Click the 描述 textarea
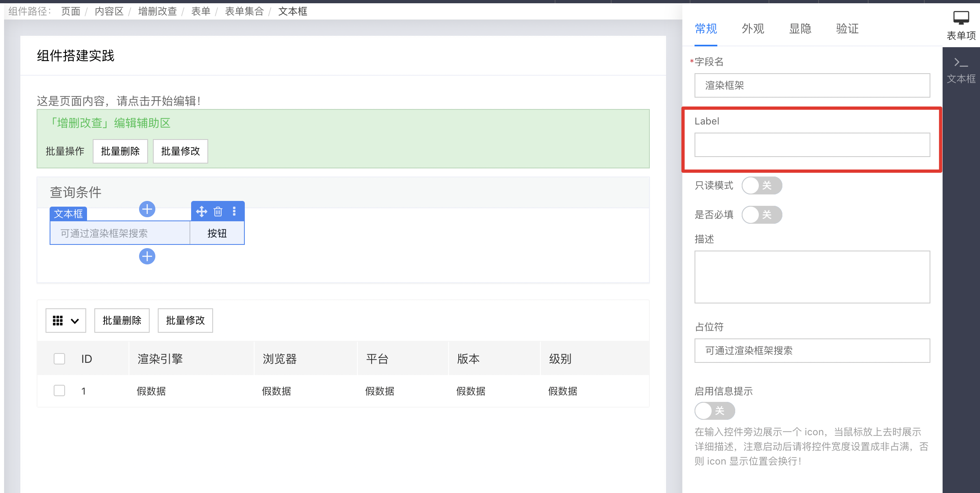Image resolution: width=980 pixels, height=493 pixels. [812, 277]
